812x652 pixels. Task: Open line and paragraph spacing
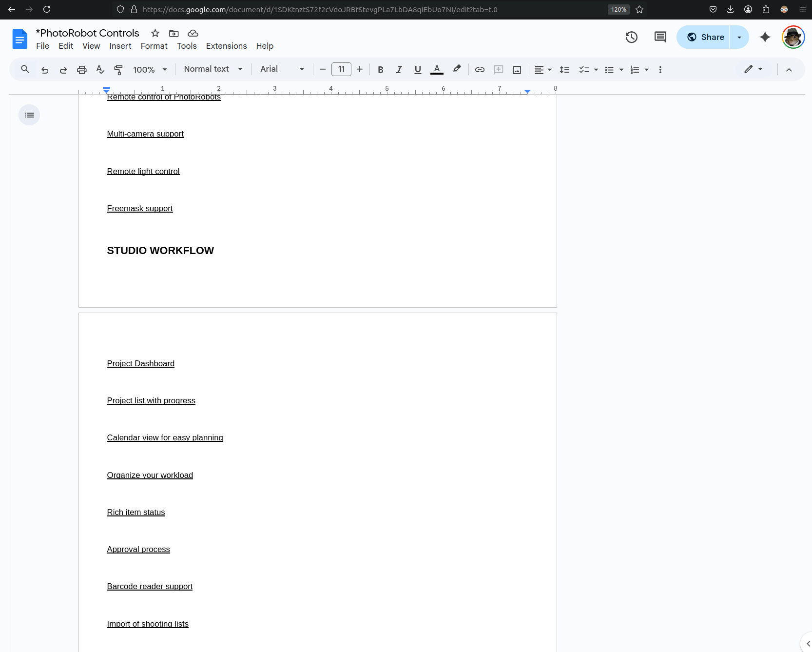click(564, 70)
